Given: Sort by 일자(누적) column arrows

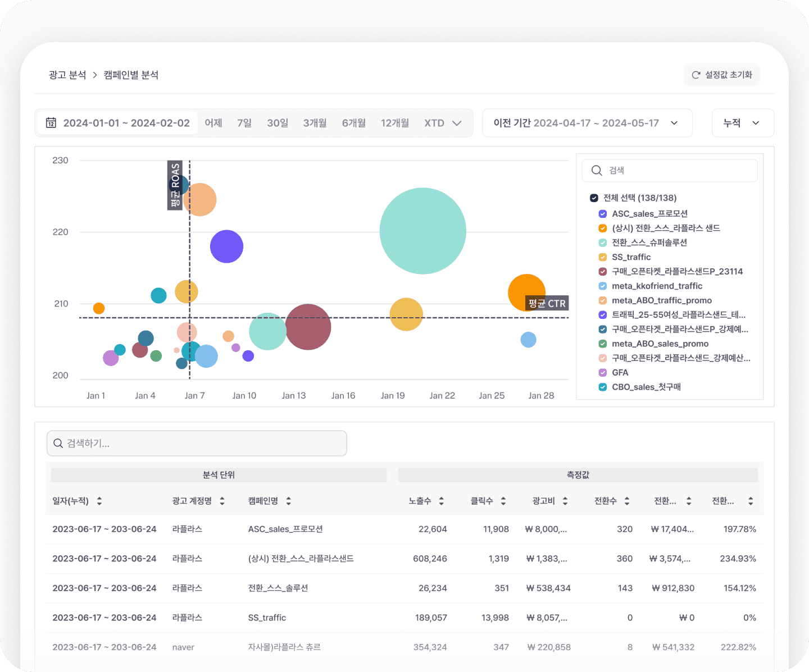Looking at the screenshot, I should 99,501.
